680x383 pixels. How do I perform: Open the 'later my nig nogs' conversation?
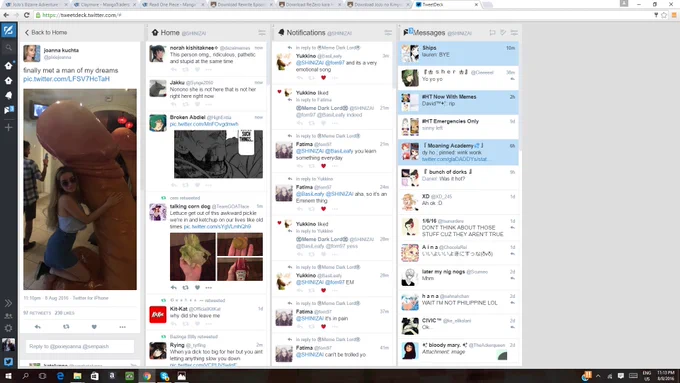coord(458,277)
